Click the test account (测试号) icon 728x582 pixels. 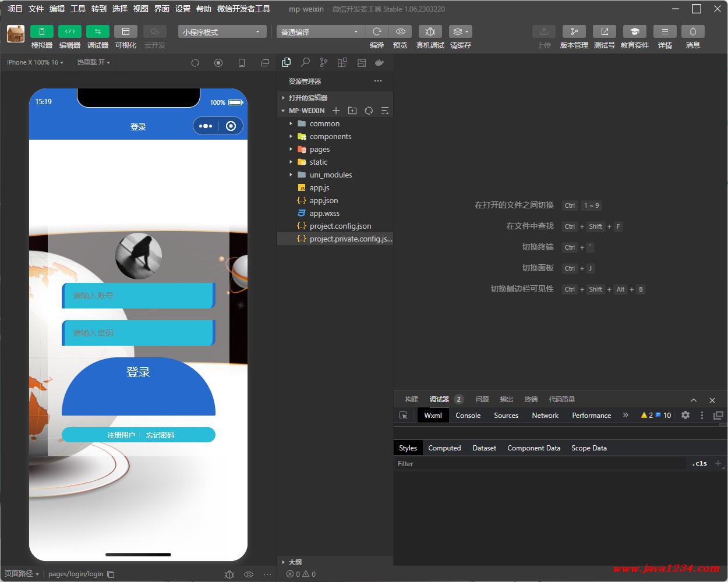click(604, 31)
